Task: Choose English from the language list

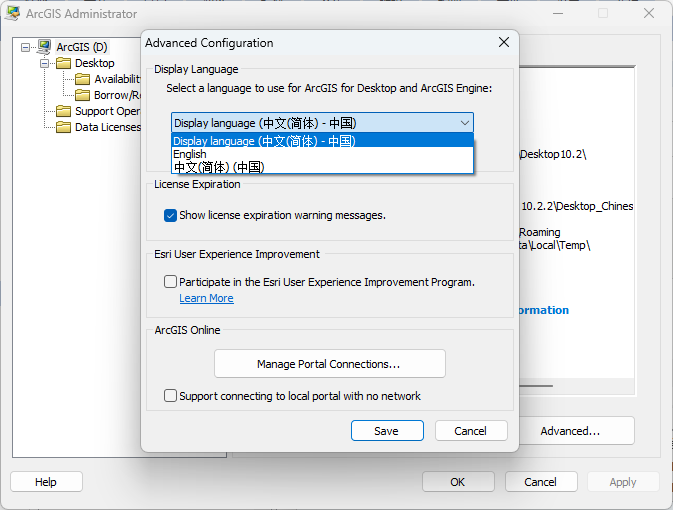Action: 322,154
